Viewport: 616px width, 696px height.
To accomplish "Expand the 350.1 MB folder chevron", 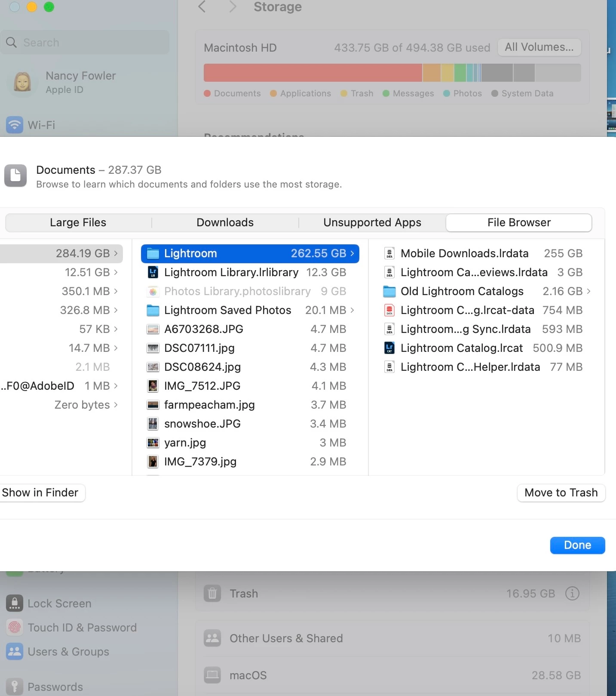I will click(x=116, y=291).
